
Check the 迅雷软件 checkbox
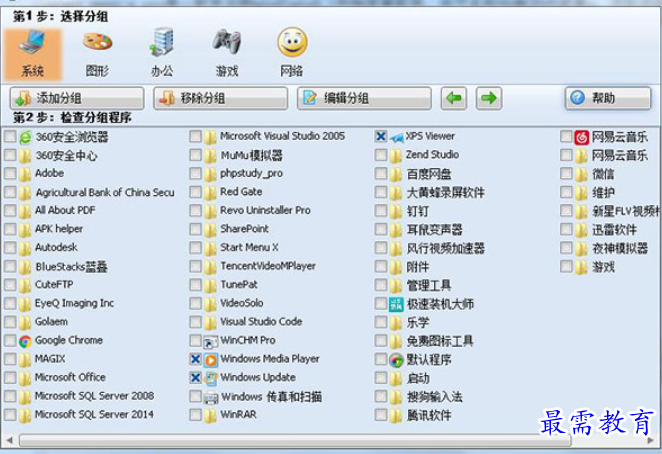pos(566,229)
